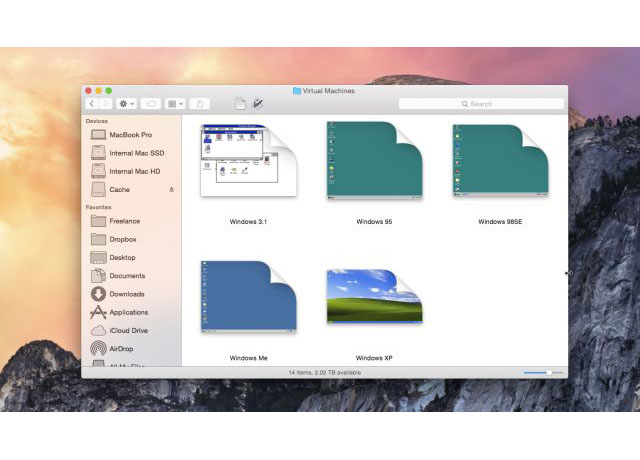Select the Cache volume in sidebar
This screenshot has height=460, width=640.
131,189
